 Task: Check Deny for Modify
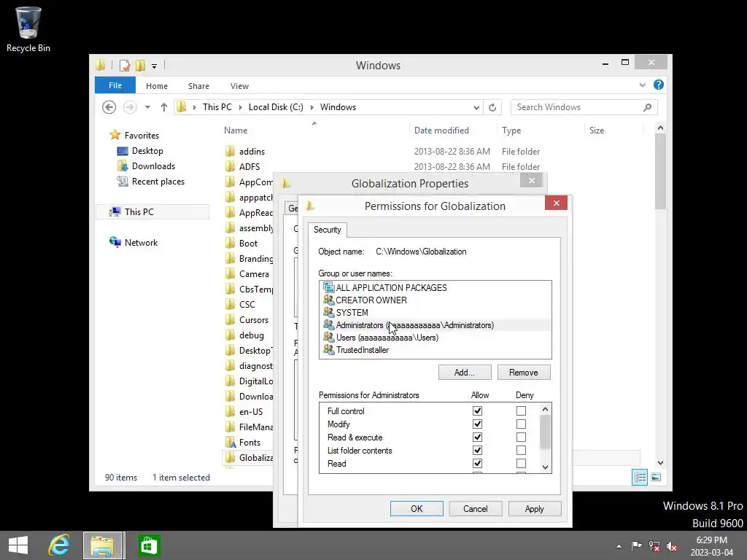(521, 424)
